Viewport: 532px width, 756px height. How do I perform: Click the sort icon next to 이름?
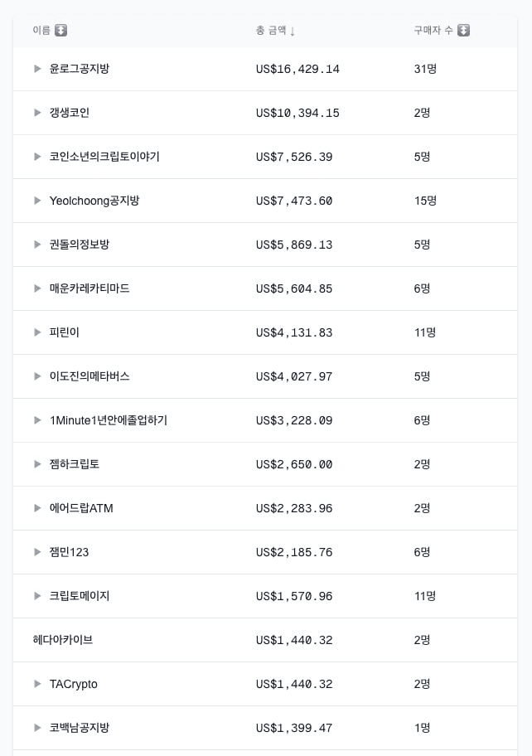(x=60, y=31)
